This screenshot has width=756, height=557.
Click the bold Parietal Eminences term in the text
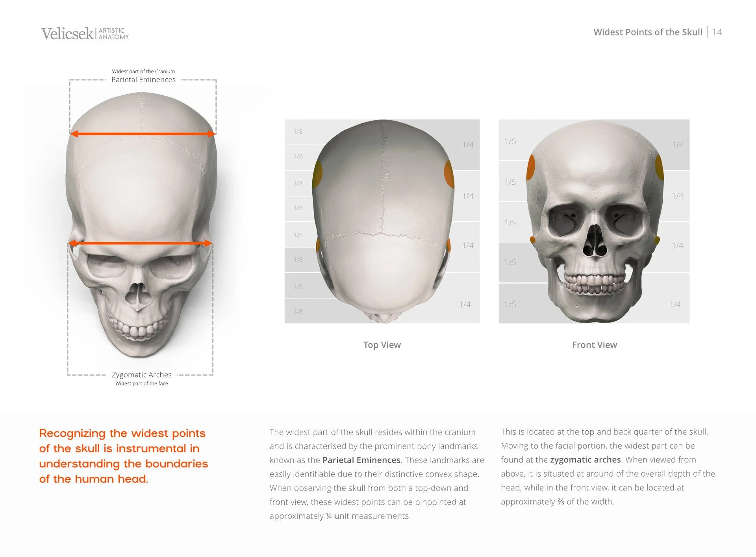point(361,460)
